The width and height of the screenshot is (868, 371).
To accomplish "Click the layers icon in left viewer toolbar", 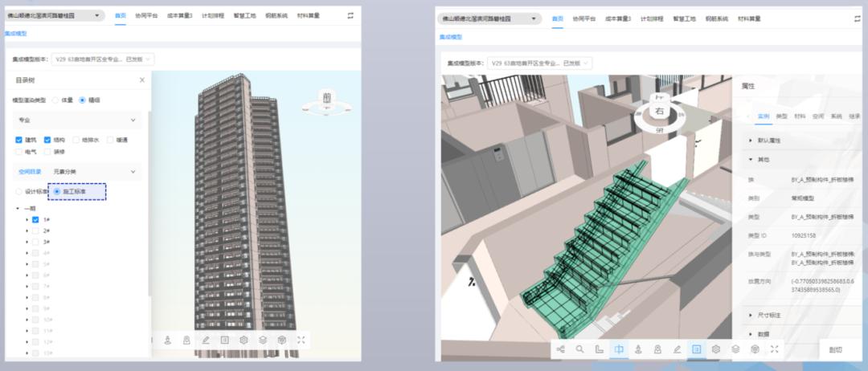I will [263, 340].
